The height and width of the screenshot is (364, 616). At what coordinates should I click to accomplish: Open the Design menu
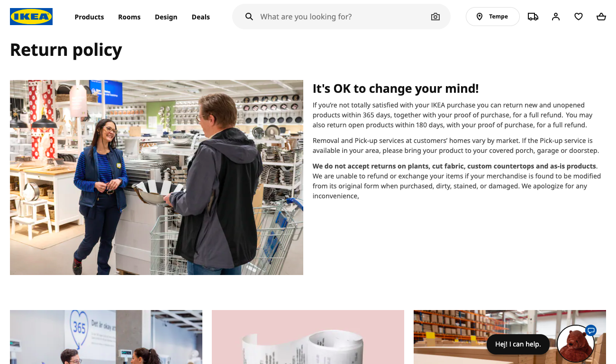166,17
